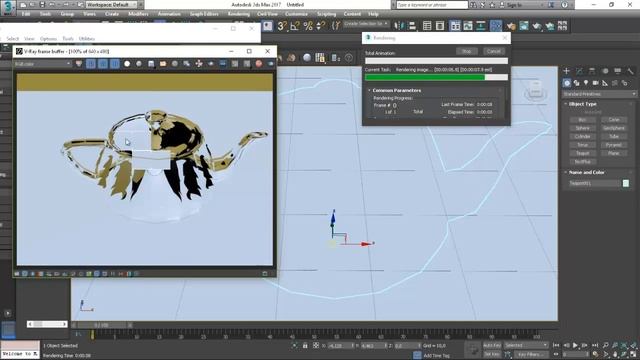Click the Align tool icon
The image size is (640, 360).
412,26
